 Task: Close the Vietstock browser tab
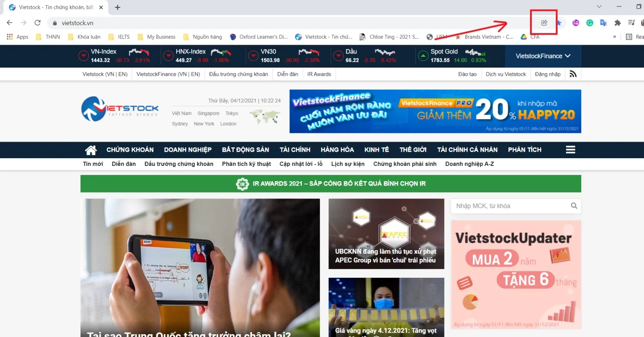coord(101,7)
